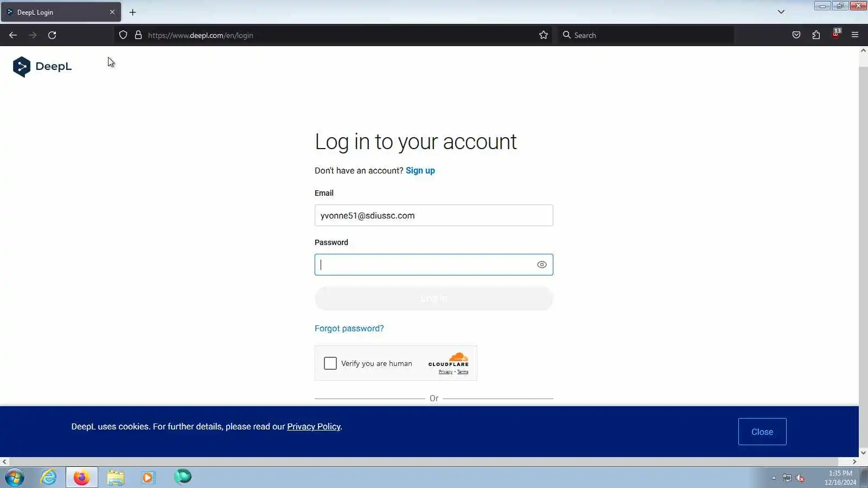868x488 pixels.
Task: Click the site security padlock icon
Action: [x=138, y=35]
